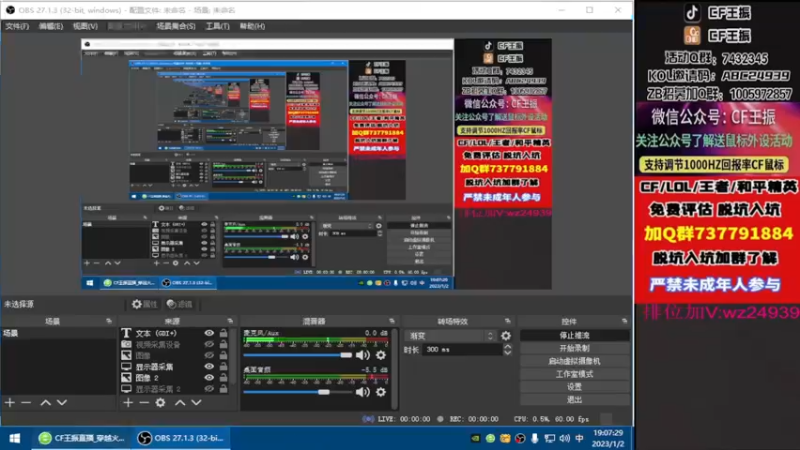Select the 场景 entry in scenes list

coord(58,333)
